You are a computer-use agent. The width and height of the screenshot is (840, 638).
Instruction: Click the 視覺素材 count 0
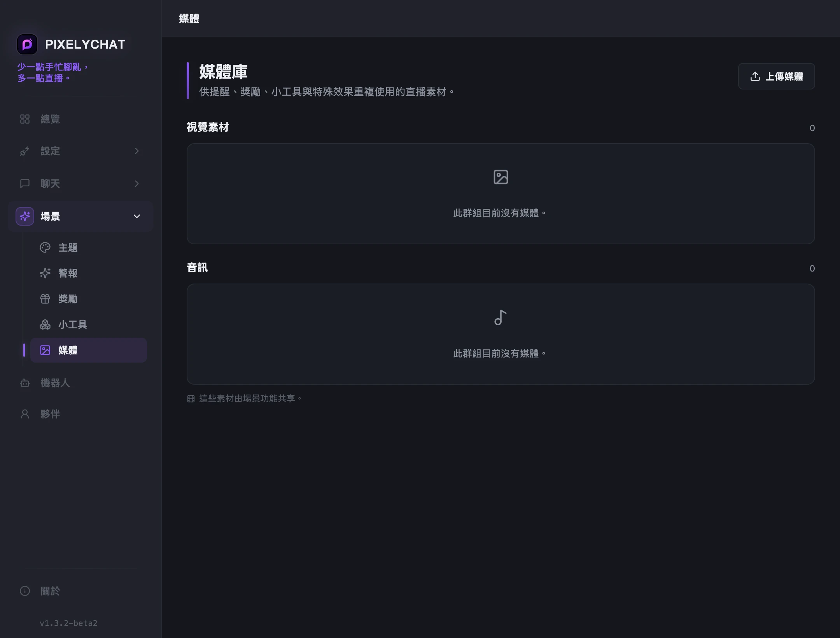point(812,128)
